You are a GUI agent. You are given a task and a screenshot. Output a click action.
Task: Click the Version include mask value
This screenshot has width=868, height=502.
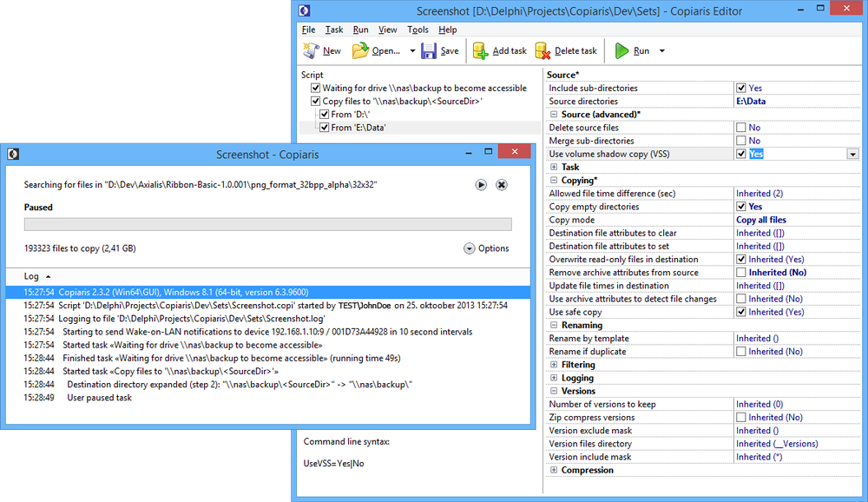759,457
